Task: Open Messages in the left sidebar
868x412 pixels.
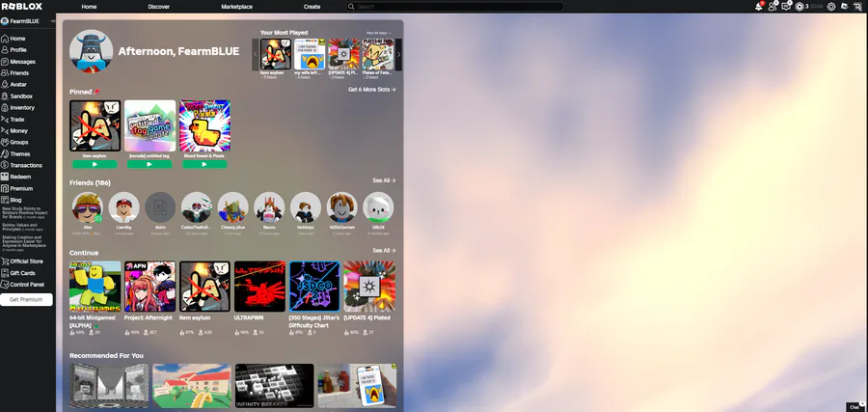Action: (x=18, y=62)
